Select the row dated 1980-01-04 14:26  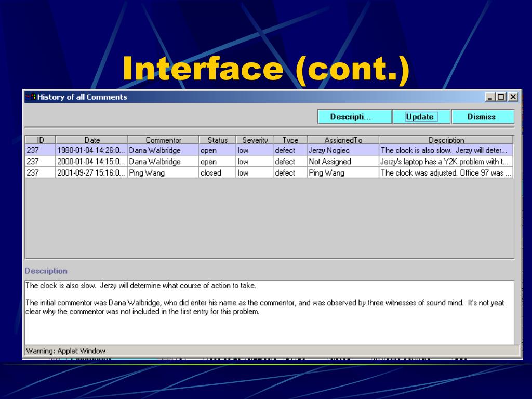click(x=269, y=150)
